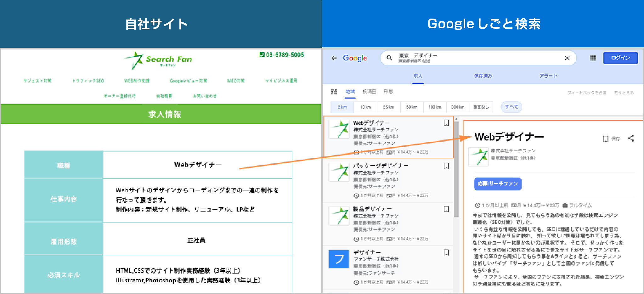The width and height of the screenshot is (644, 294).
Task: Click the Search Fan site logo
Action: coord(158,60)
